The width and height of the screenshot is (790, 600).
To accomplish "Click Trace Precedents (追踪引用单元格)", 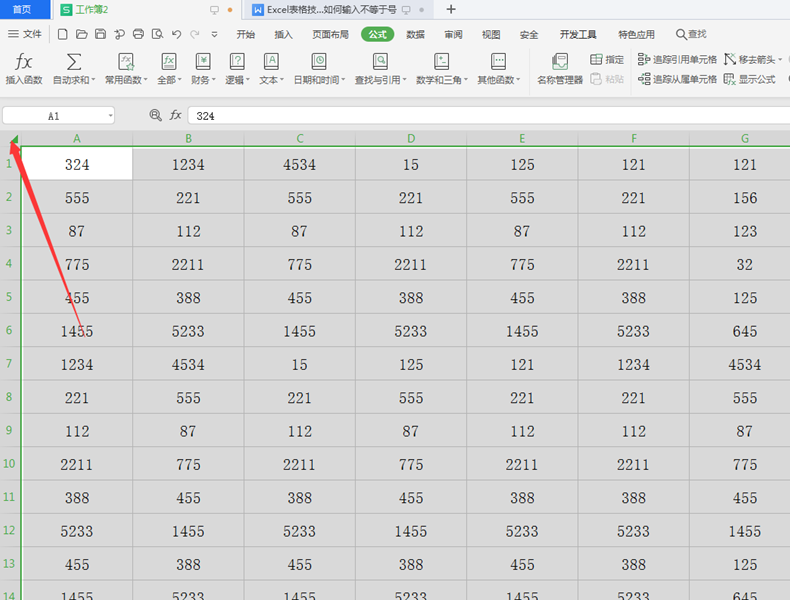I will [677, 59].
